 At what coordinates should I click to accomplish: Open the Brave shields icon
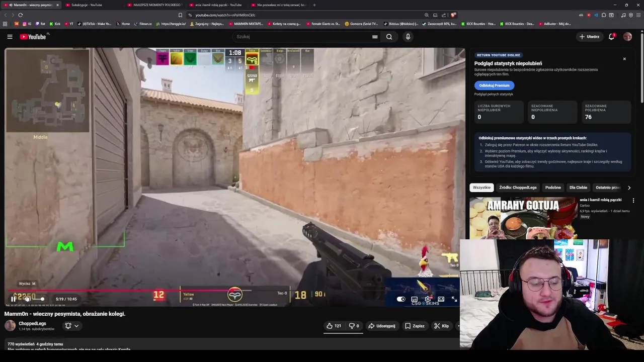pyautogui.click(x=453, y=15)
